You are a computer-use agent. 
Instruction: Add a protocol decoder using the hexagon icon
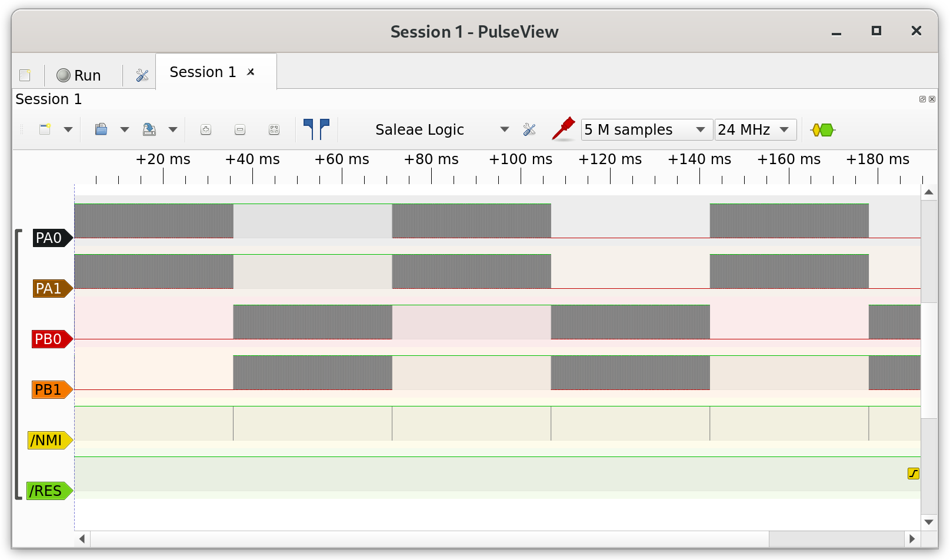tap(822, 130)
